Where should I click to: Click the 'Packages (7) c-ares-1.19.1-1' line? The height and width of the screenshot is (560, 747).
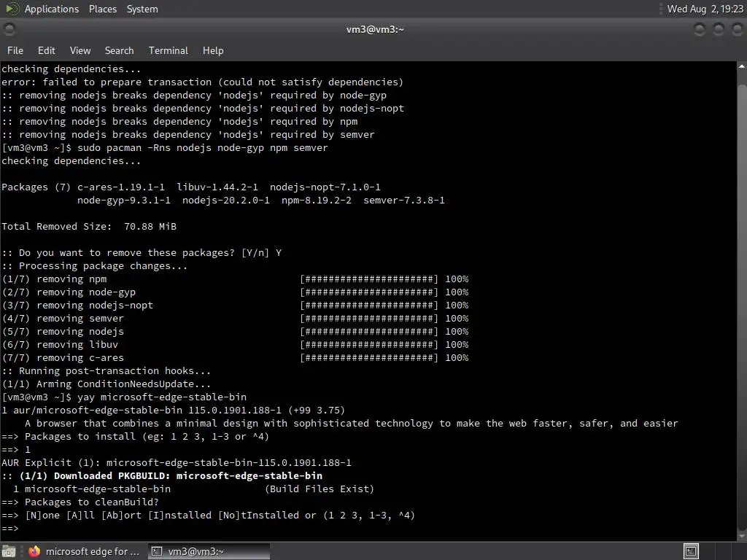pyautogui.click(x=191, y=187)
